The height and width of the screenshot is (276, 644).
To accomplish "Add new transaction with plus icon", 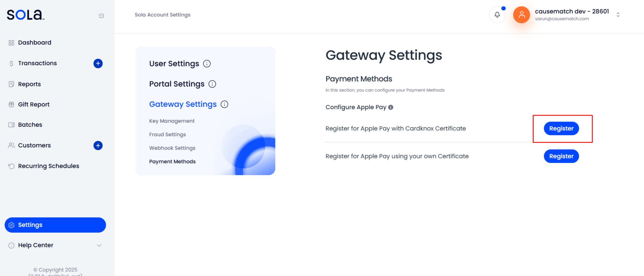I will pyautogui.click(x=98, y=63).
